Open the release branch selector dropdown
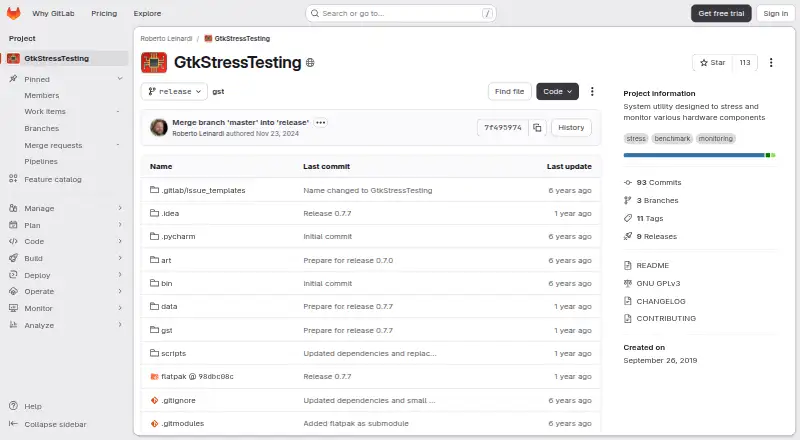The height and width of the screenshot is (440, 800). [x=174, y=91]
